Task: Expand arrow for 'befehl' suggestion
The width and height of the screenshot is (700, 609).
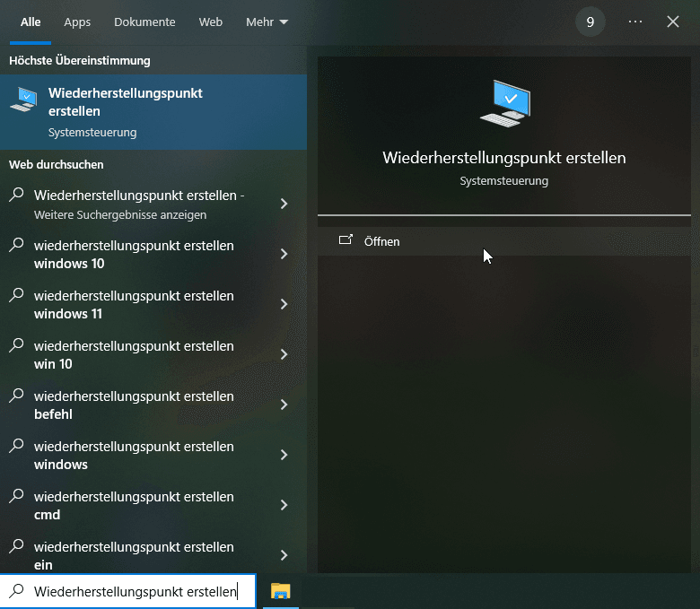Action: point(284,405)
